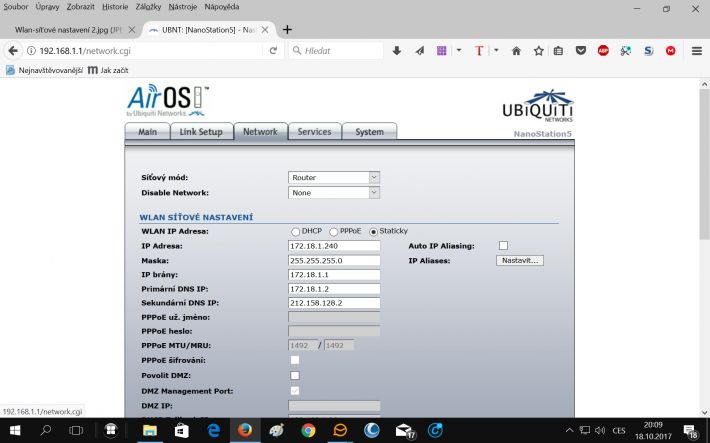
Task: Click the Hledat search box
Action: click(x=336, y=51)
